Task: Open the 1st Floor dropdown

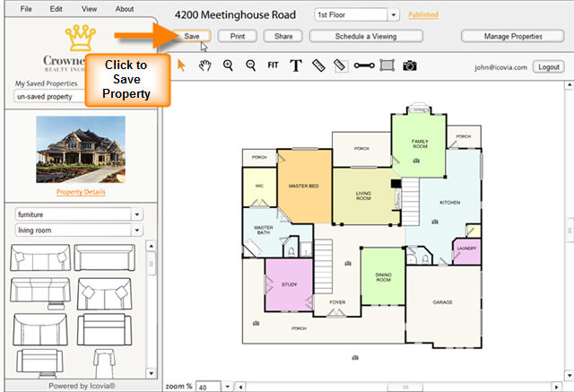Action: click(x=393, y=15)
